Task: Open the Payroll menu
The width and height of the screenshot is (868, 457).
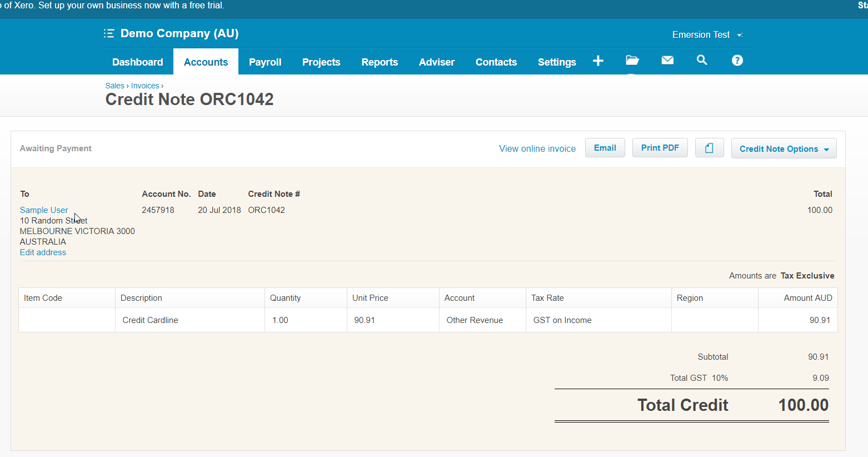Action: point(265,62)
